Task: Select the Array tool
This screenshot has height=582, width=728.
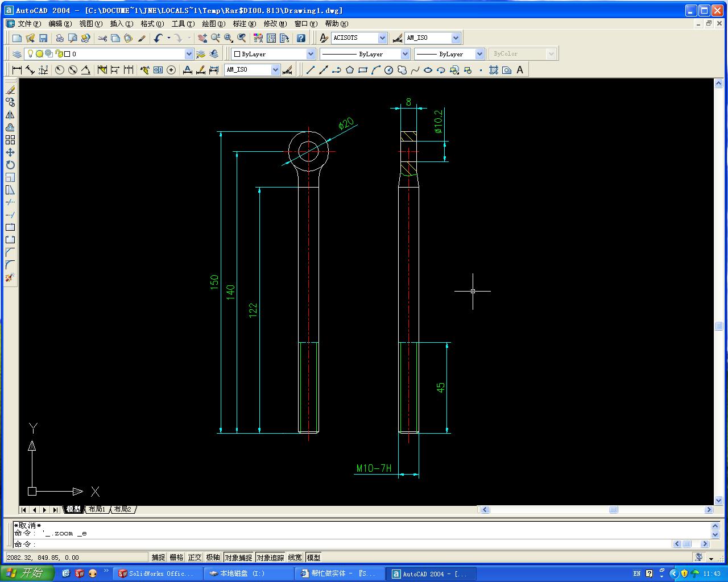Action: tap(10, 140)
